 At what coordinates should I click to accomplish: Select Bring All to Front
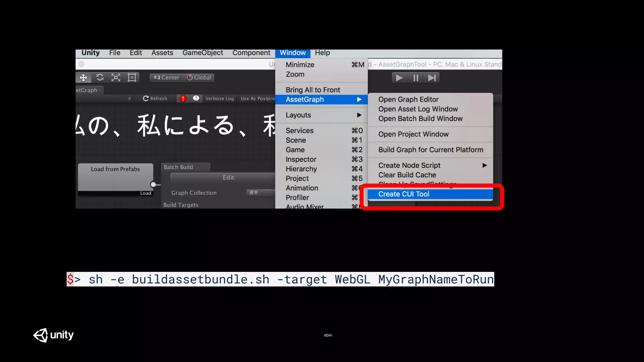tap(321, 90)
